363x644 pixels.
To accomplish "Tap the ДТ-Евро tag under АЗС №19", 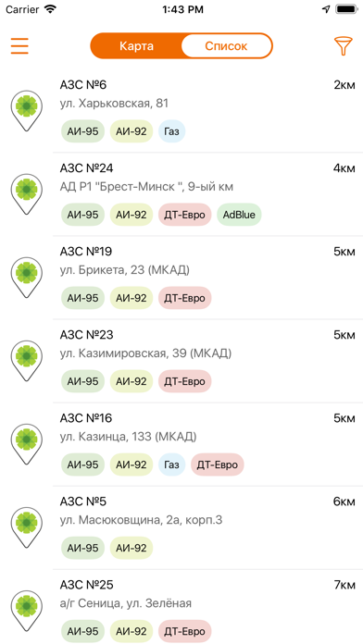I will [184, 298].
